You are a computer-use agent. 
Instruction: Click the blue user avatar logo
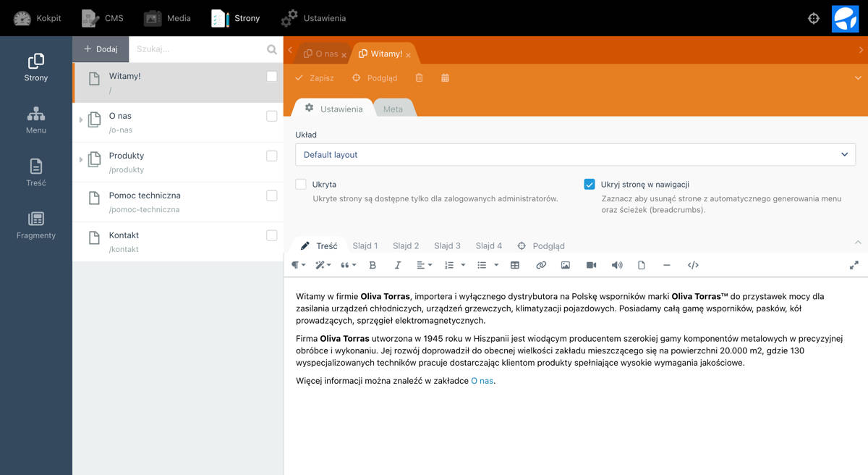(x=845, y=18)
